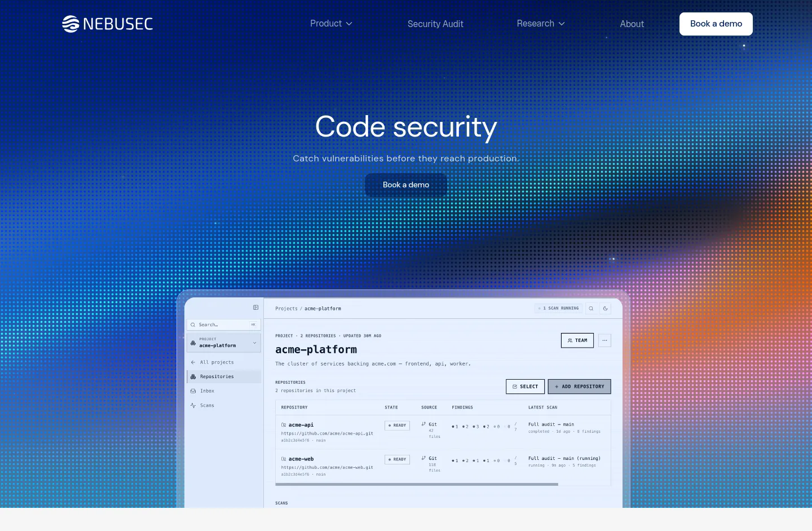Click the Git branch icon in acme-api row
The height and width of the screenshot is (531, 812).
[x=423, y=424]
